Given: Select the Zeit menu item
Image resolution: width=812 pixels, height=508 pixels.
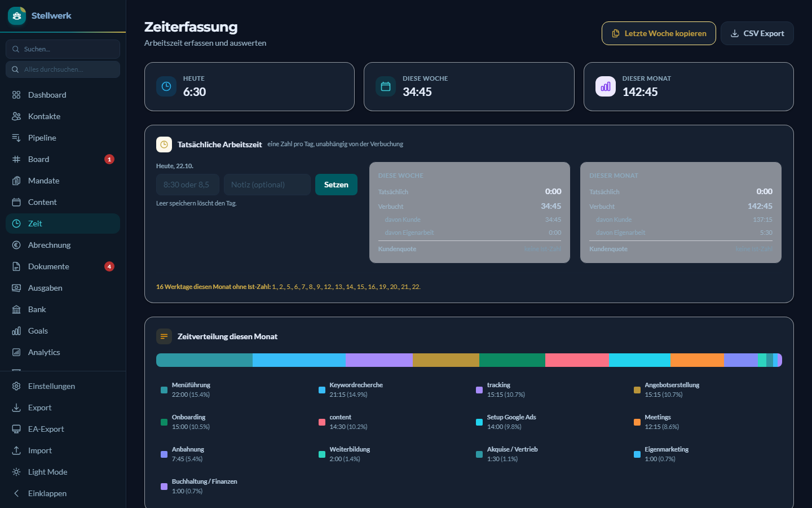Looking at the screenshot, I should 63,224.
